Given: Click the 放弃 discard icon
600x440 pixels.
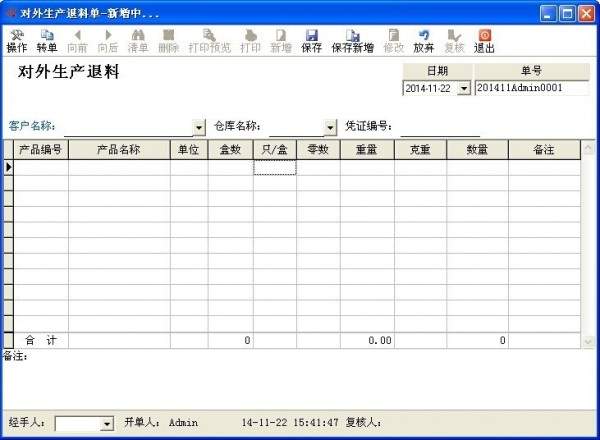Looking at the screenshot, I should tap(423, 35).
